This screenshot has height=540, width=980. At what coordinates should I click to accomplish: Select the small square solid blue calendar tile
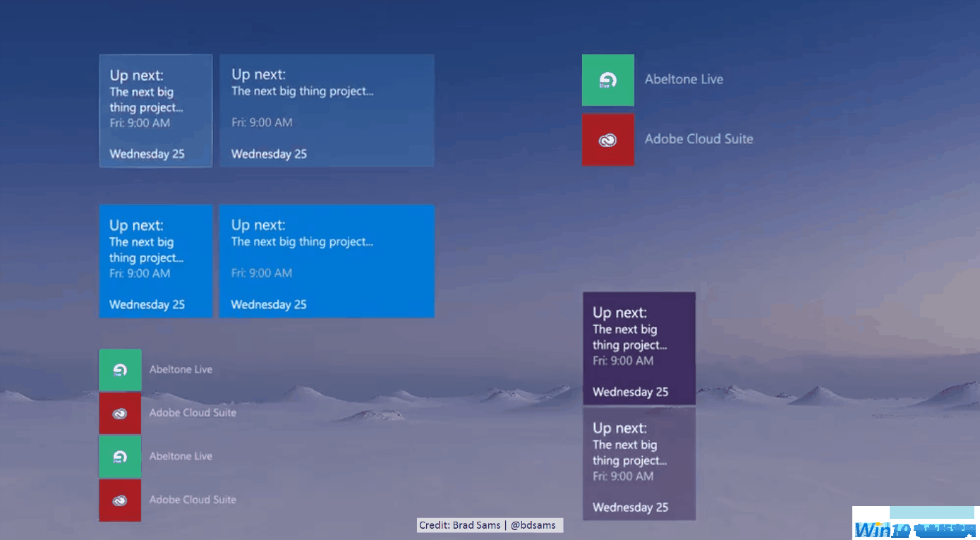156,261
